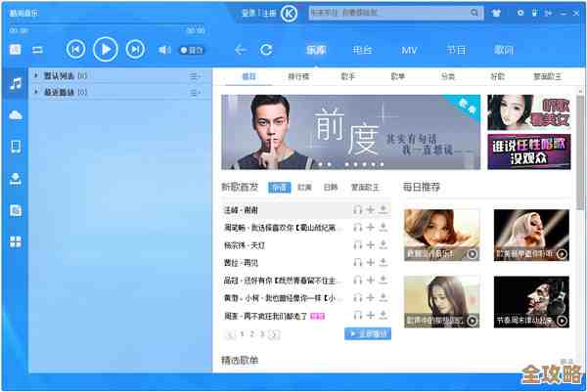Open page 2 of new songs
Image resolution: width=587 pixels, height=392 pixels.
[252, 334]
